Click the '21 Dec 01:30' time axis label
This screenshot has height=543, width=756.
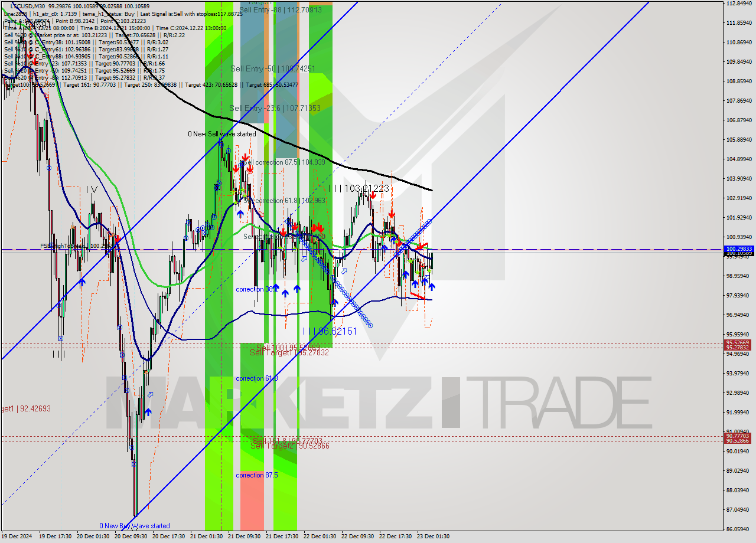coord(207,537)
